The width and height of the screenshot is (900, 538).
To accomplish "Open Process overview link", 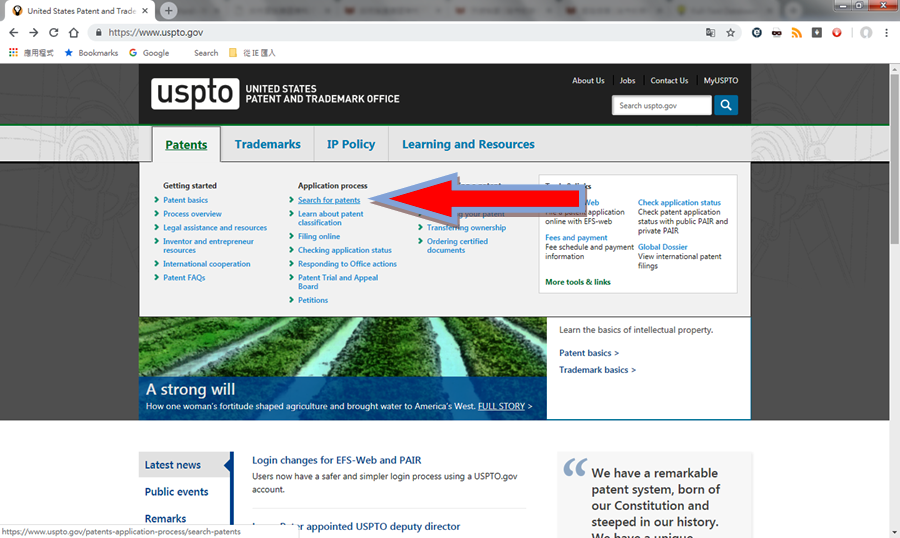I will (192, 214).
